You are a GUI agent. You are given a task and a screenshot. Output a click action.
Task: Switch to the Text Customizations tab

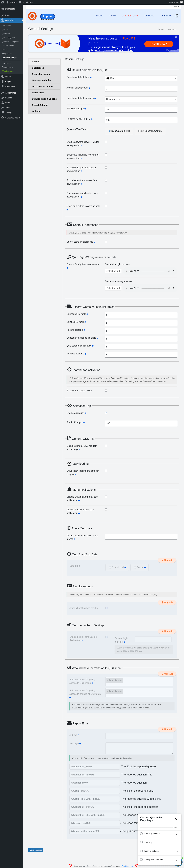[44, 87]
